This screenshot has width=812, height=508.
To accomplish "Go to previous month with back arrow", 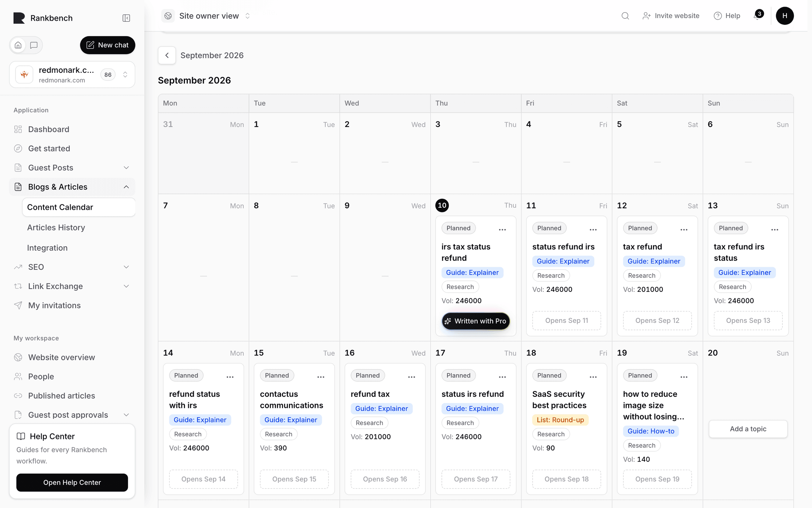I will 167,55.
